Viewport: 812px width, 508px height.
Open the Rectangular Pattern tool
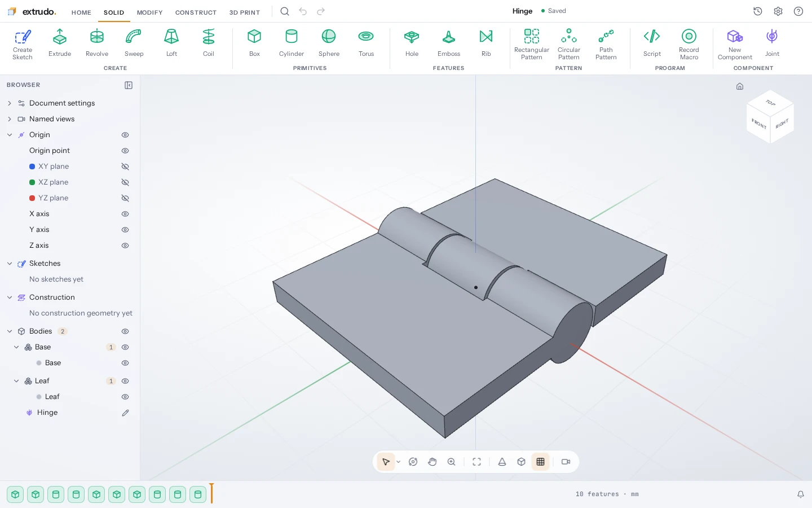coord(532,44)
